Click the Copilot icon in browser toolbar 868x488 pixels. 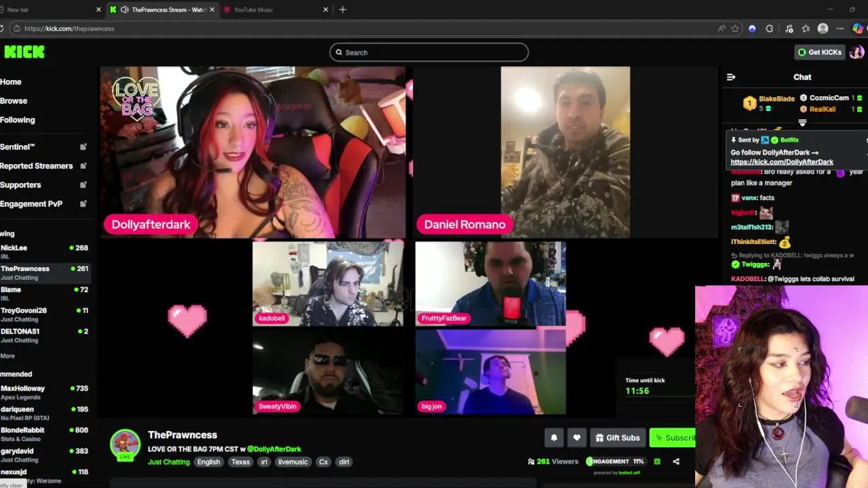(x=858, y=28)
